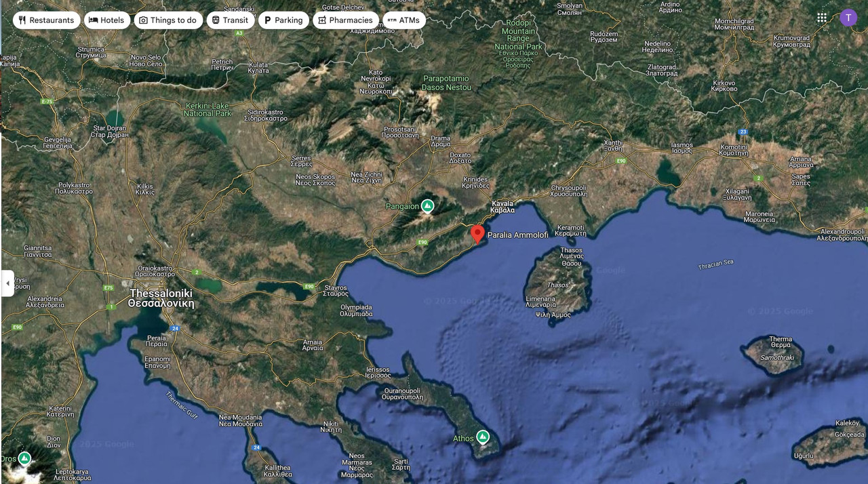This screenshot has width=868, height=484.
Task: Click the Hotels category chip
Action: pyautogui.click(x=106, y=20)
